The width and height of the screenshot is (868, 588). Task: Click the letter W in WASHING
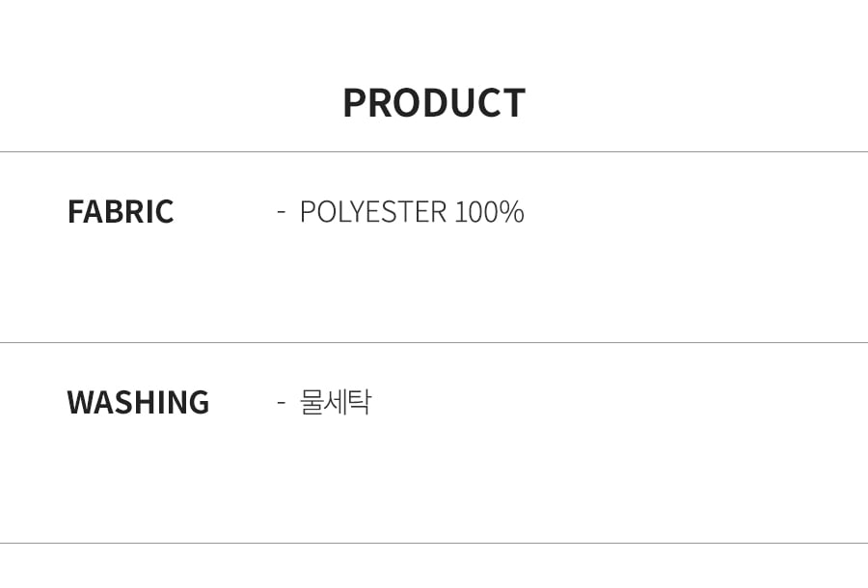80,402
